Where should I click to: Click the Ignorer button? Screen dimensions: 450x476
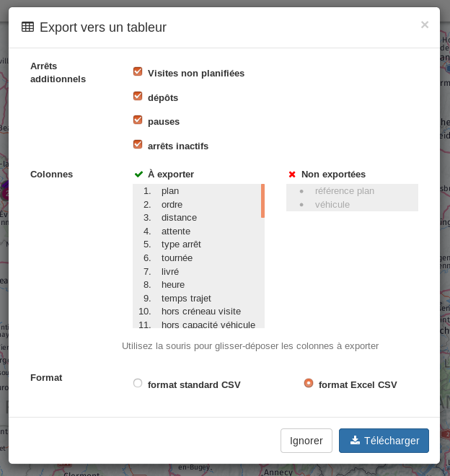pyautogui.click(x=306, y=441)
